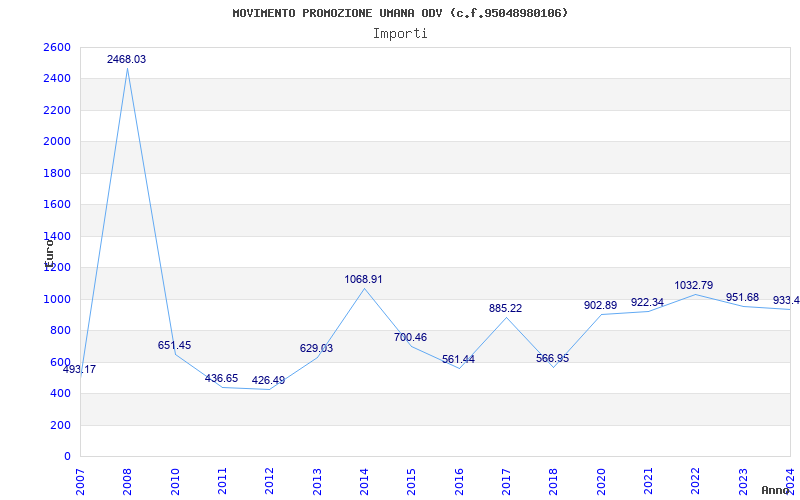Click the chart title MOVIMENTO PROMOZIONE UMANA ODV
The image size is (800, 500).
pyautogui.click(x=400, y=13)
